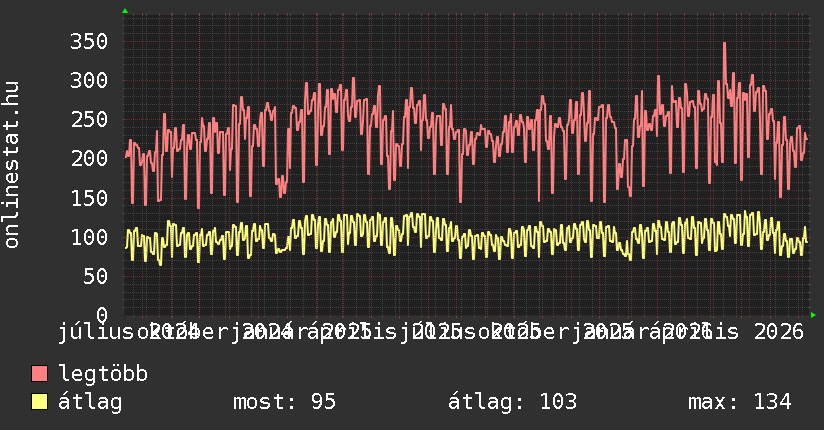Click the legtöbb legend label
Viewport: 824px width, 430px height.
pos(103,373)
